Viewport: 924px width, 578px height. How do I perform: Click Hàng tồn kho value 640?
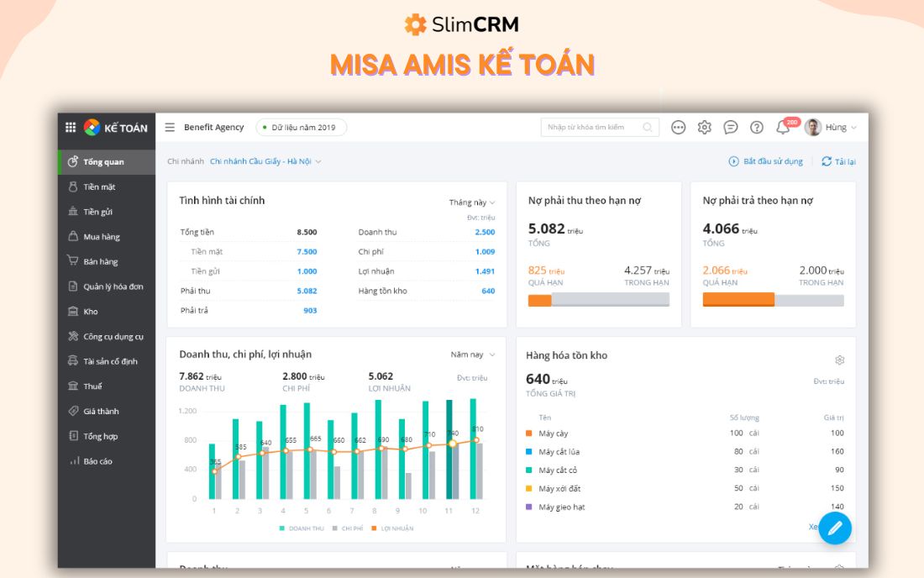pyautogui.click(x=488, y=291)
